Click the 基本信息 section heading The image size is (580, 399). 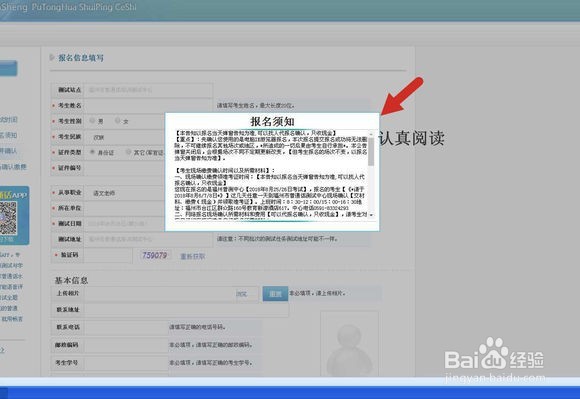click(71, 280)
